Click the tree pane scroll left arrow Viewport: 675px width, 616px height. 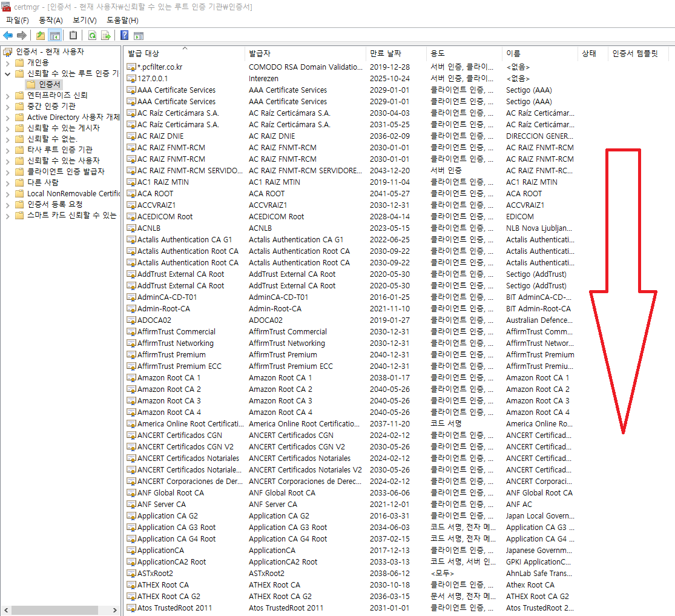(x=6, y=610)
